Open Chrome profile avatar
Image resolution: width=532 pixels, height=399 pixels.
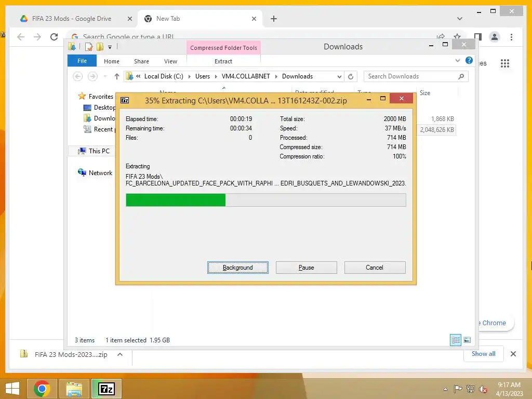click(x=495, y=37)
